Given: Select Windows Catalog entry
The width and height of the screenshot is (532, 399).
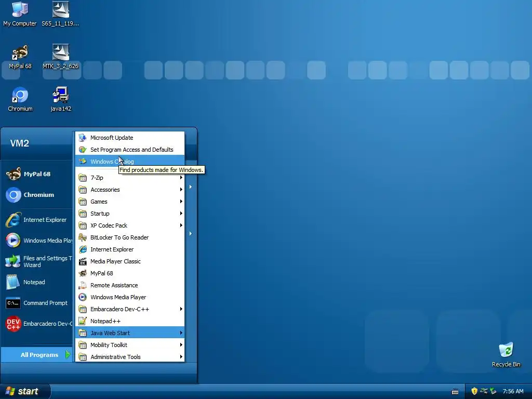Looking at the screenshot, I should point(129,162).
